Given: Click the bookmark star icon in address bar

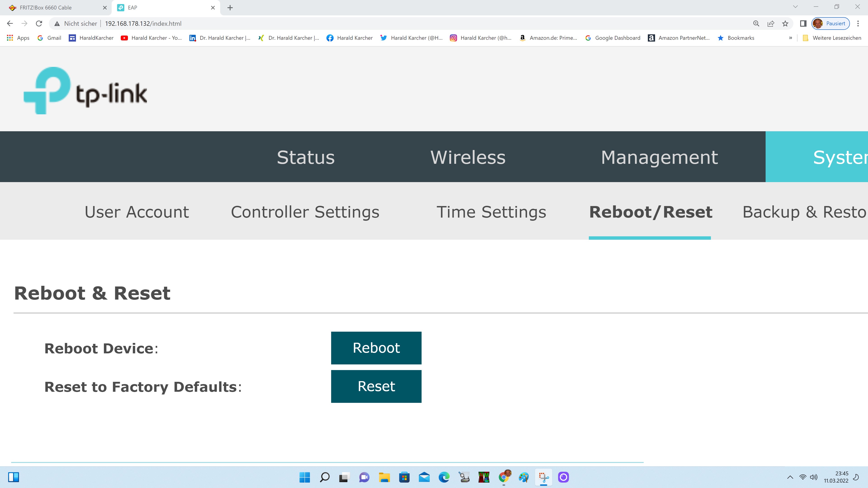Looking at the screenshot, I should tap(785, 23).
